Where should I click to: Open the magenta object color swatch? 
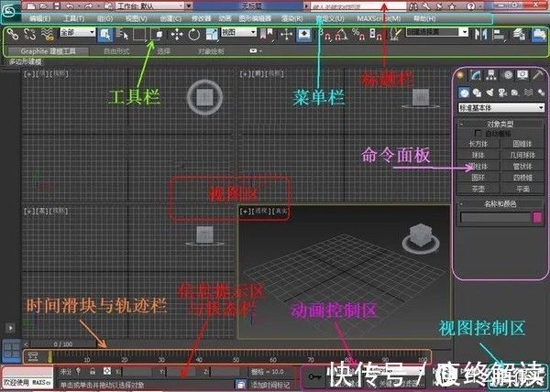pyautogui.click(x=537, y=217)
